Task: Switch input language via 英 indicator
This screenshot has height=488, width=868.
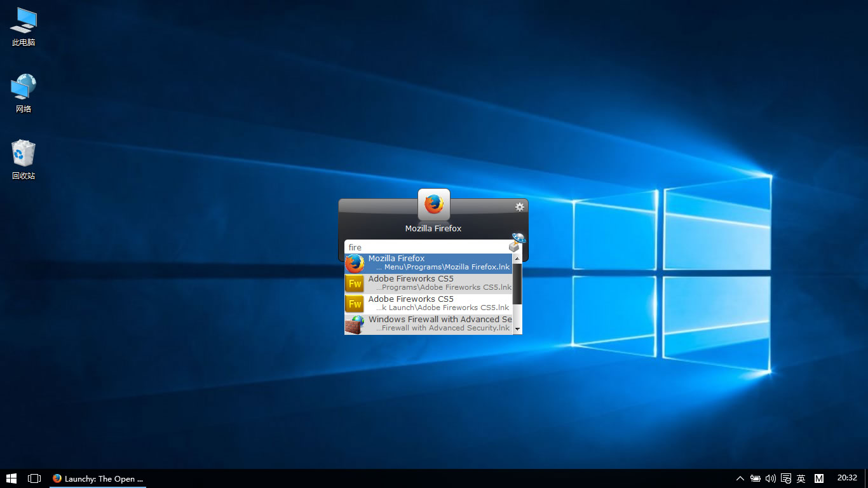Action: coord(801,478)
